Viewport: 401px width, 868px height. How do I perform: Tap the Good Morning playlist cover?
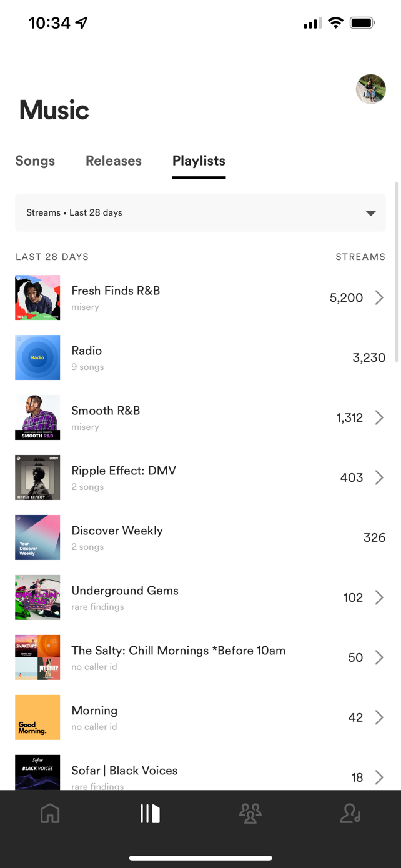pyautogui.click(x=37, y=717)
